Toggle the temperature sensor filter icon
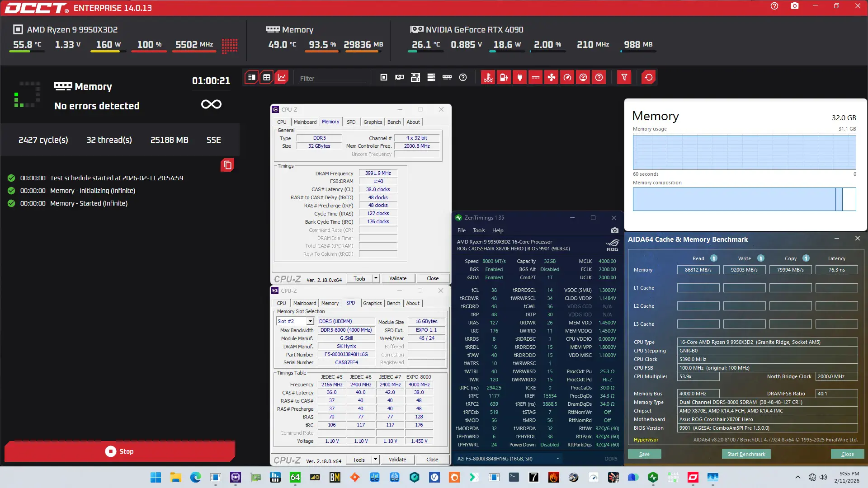Viewport: 868px width, 488px height. coord(488,77)
